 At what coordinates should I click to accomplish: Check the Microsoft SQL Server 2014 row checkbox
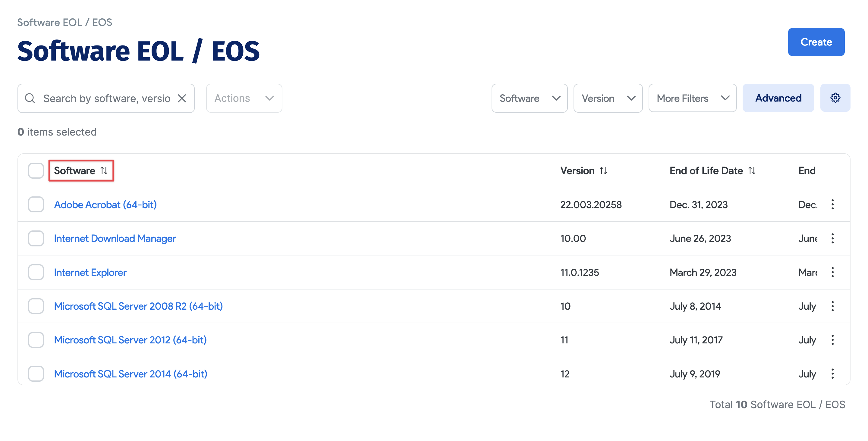pos(36,374)
